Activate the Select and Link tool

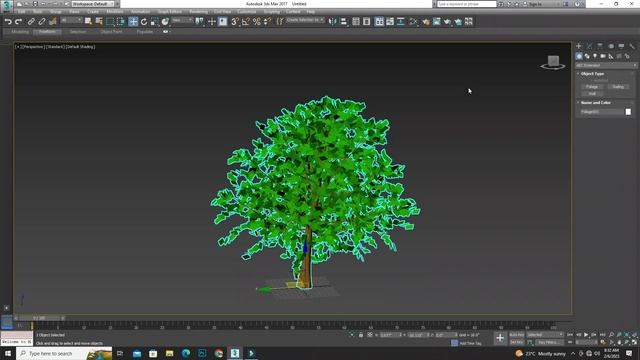[31, 22]
